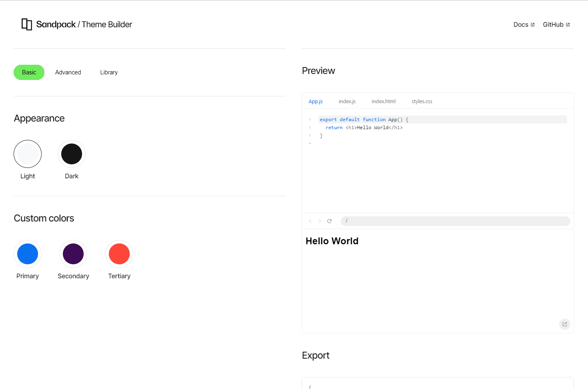588x389 pixels.
Task: Open the styles.css file tab
Action: coord(421,101)
